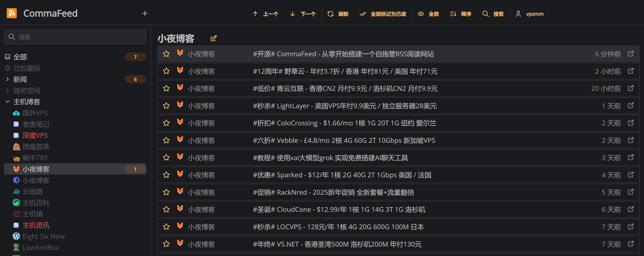Image resolution: width=644 pixels, height=256 pixels.
Task: Click the CommaFeed RSS logo icon
Action: tap(12, 13)
